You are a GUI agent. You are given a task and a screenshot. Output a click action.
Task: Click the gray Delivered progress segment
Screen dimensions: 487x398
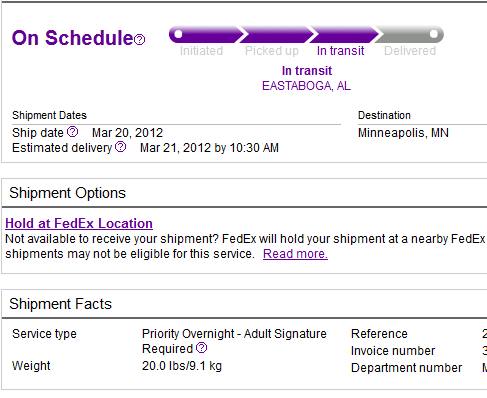point(409,34)
